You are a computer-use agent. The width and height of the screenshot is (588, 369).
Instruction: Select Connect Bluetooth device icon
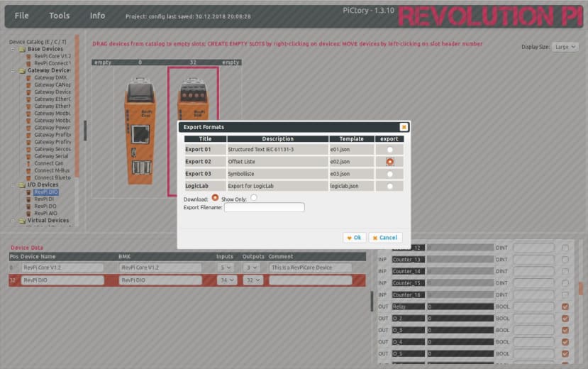(x=28, y=177)
